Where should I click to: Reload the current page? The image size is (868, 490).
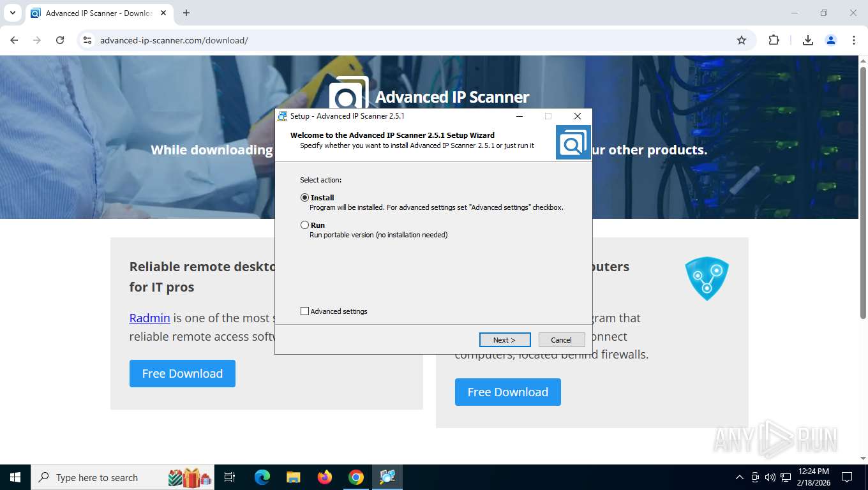pos(60,40)
